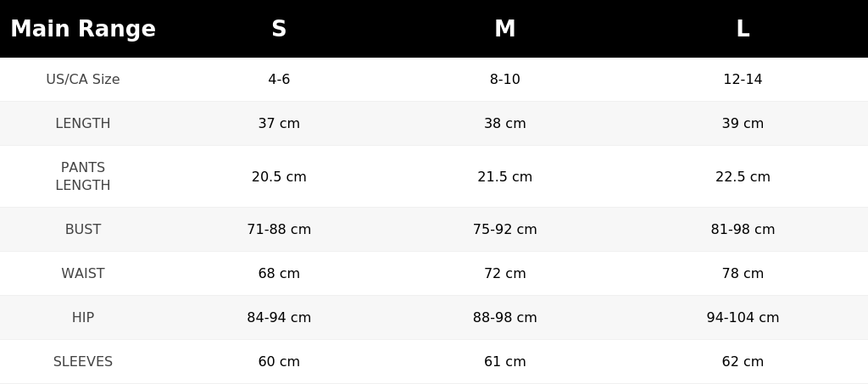Click the PANTS LENGTH row label
Viewport: 868px width, 384px height.
[x=83, y=176]
